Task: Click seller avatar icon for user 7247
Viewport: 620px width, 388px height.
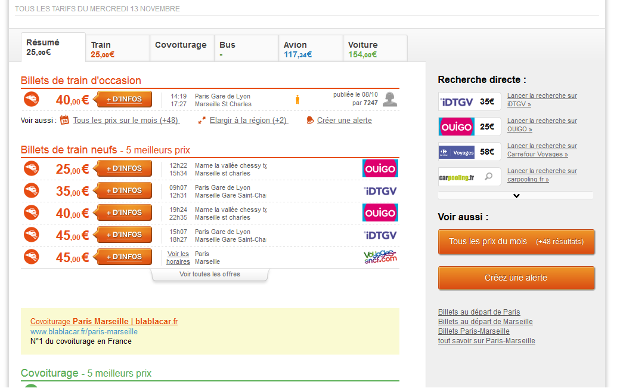Action: pyautogui.click(x=390, y=99)
